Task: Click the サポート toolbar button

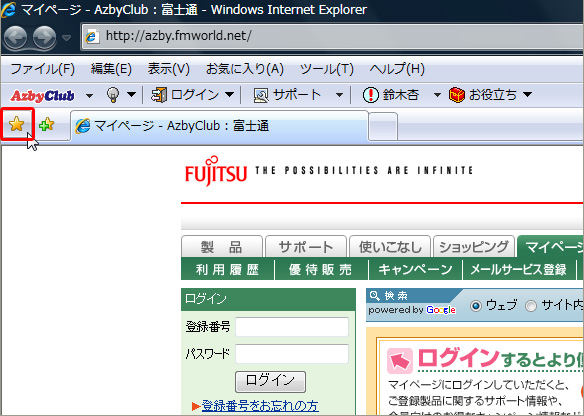Action: click(x=287, y=95)
